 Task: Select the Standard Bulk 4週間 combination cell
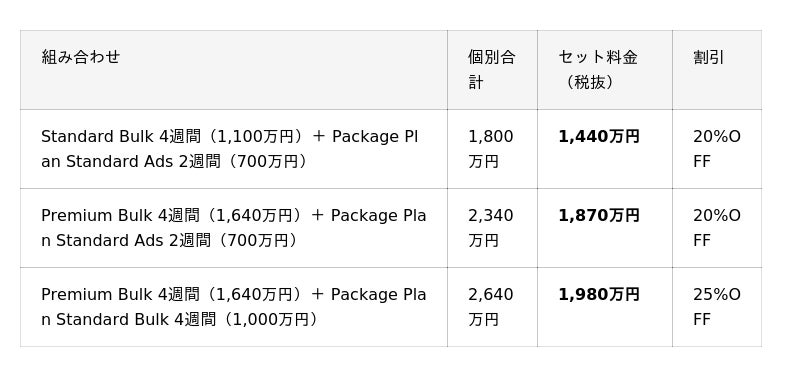(234, 149)
